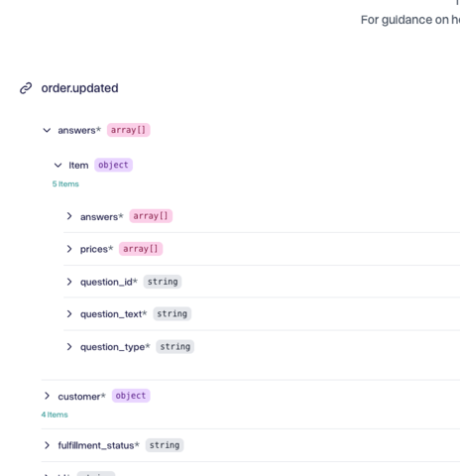Expand the prices array chevron
Screen dimensions: 460x476
(69, 249)
